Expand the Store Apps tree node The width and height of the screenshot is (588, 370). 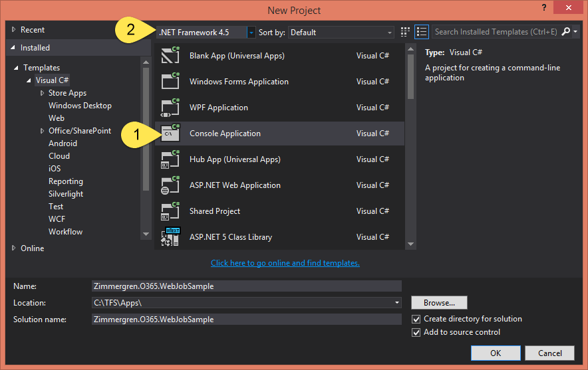pyautogui.click(x=42, y=93)
